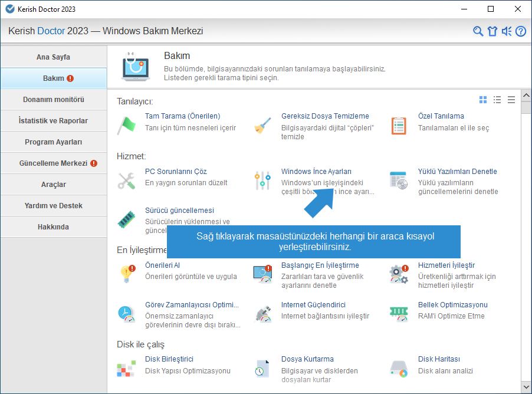
Task: Open the Güncelleme Merkezi tab
Action: 54,163
